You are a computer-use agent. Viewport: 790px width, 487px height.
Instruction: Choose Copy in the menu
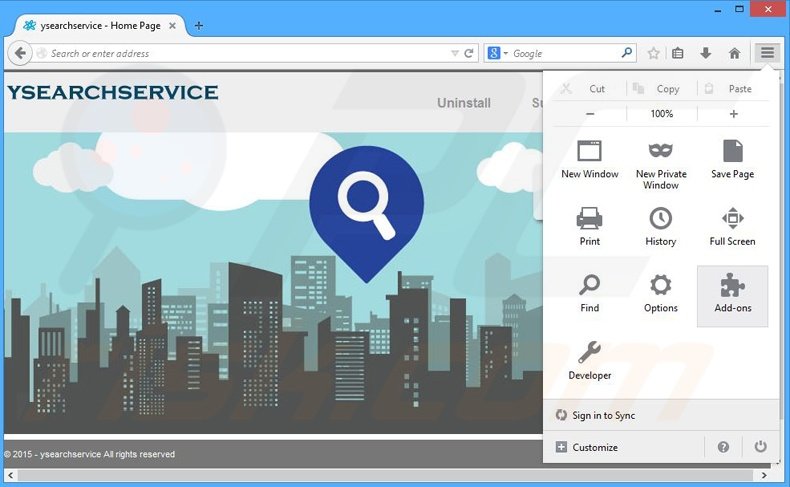(x=662, y=89)
